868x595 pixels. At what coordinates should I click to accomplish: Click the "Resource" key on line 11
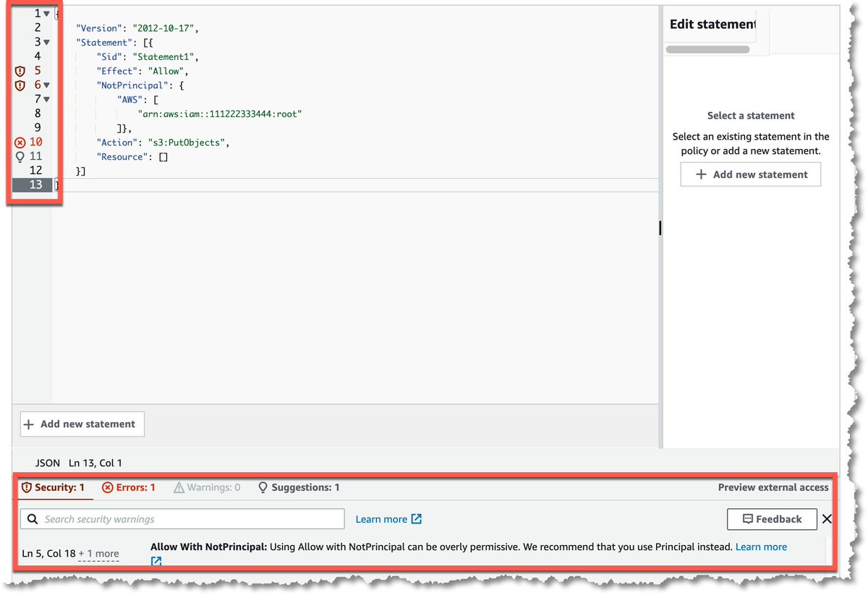122,156
